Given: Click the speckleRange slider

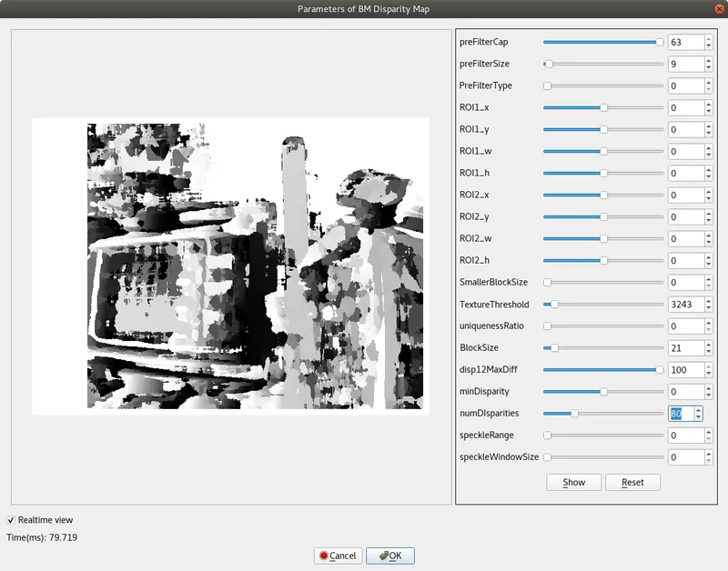Looking at the screenshot, I should [x=603, y=436].
